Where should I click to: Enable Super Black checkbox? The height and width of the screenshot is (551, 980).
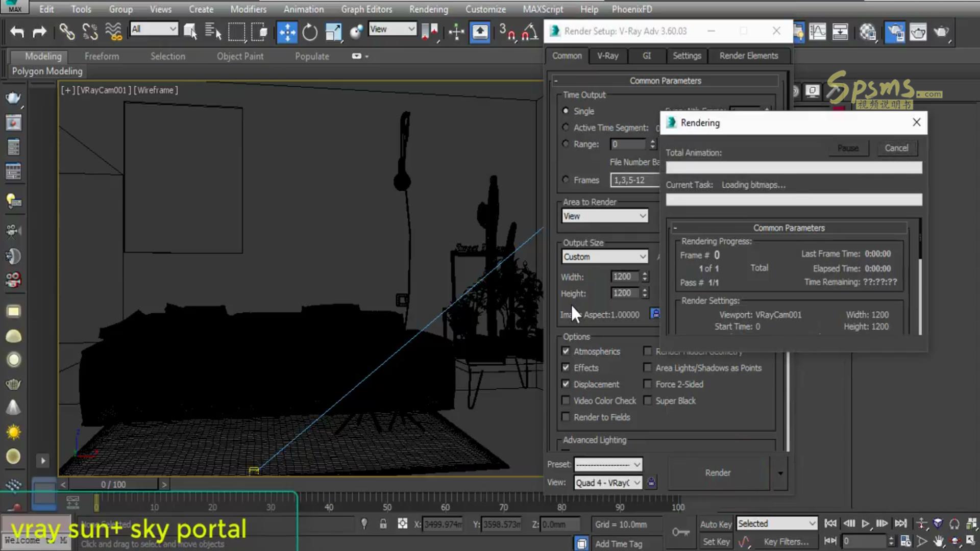(648, 400)
